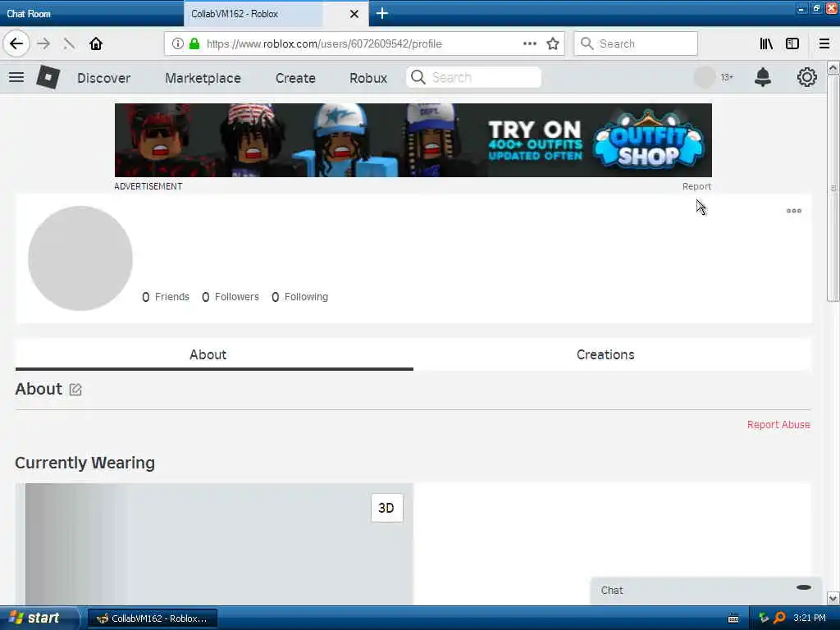Select CollabVM162 - Roblox taskbar button
Screen dimensions: 840x630
point(152,619)
